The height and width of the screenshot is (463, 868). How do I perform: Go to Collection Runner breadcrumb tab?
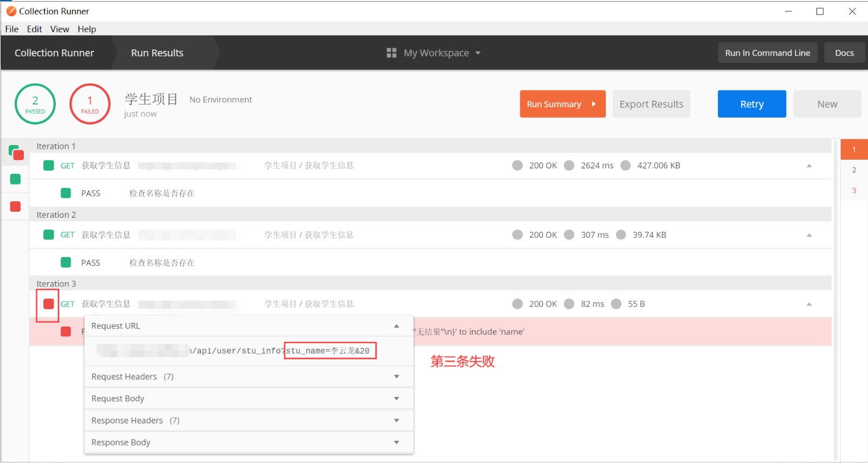click(x=54, y=53)
